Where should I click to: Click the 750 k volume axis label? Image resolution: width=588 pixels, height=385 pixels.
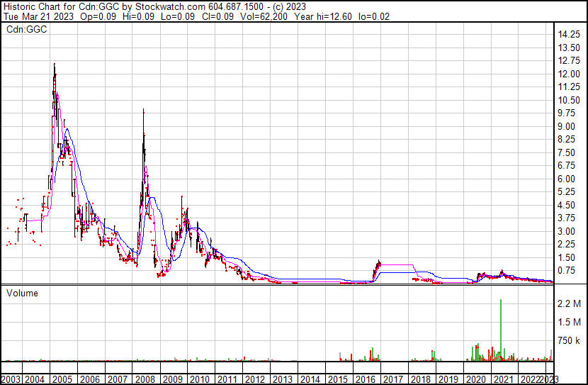[570, 341]
